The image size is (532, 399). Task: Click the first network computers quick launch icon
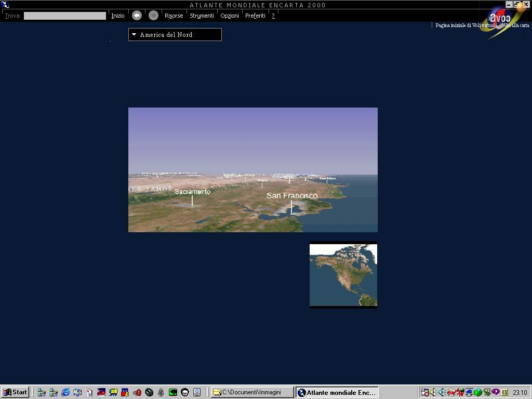42,393
